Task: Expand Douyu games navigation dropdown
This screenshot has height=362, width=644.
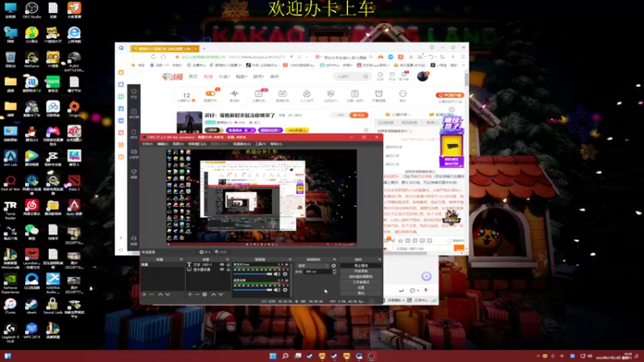Action: tap(258, 76)
